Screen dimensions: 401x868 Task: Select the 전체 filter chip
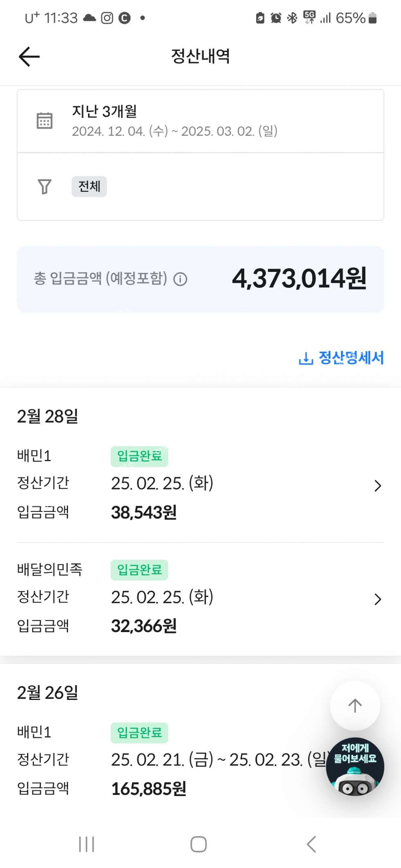coord(89,186)
